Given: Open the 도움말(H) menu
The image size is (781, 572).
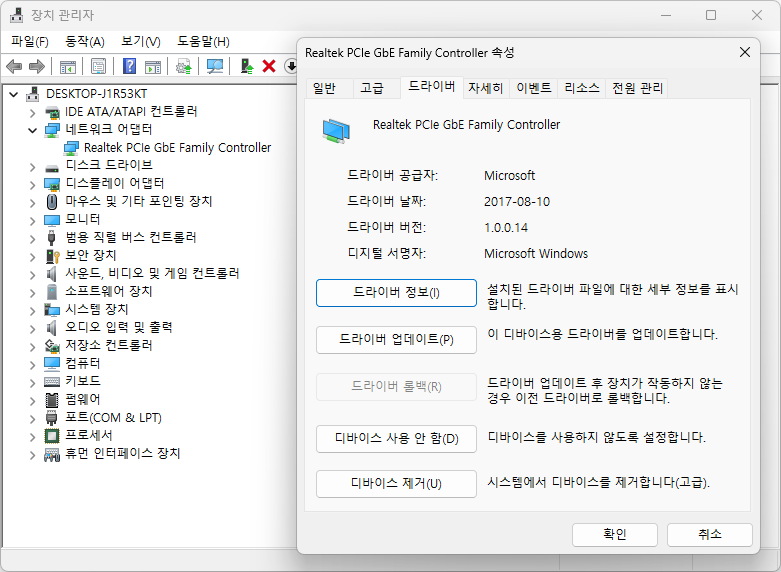Looking at the screenshot, I should tap(203, 41).
